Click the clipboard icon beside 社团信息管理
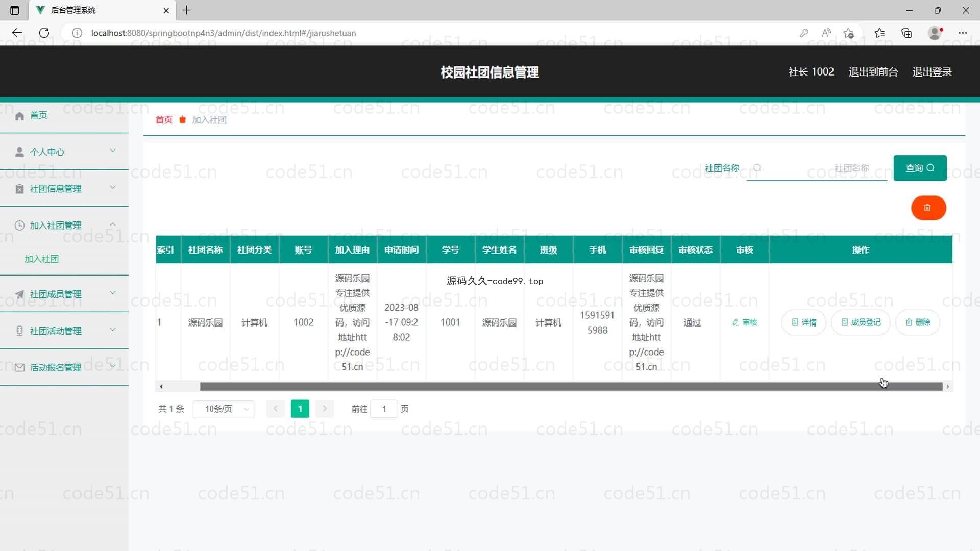Viewport: 980px width, 551px height. pos(19,189)
